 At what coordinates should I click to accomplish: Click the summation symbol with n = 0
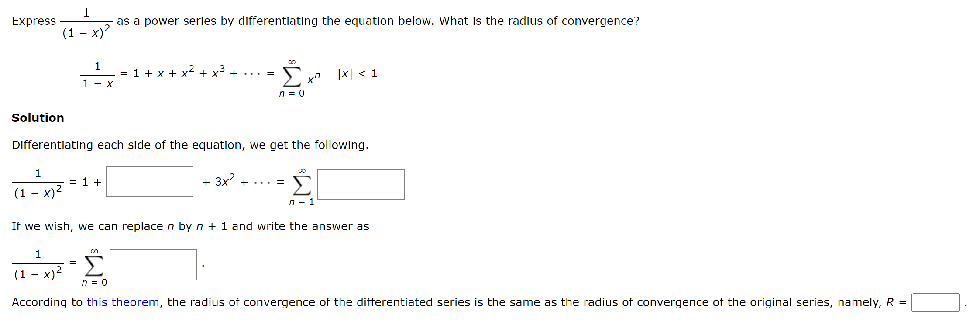(x=292, y=78)
